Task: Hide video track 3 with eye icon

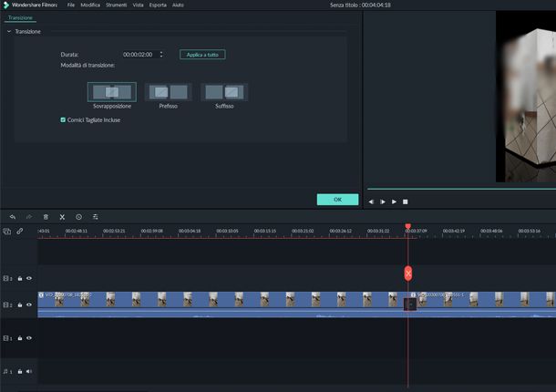Action: pyautogui.click(x=29, y=278)
